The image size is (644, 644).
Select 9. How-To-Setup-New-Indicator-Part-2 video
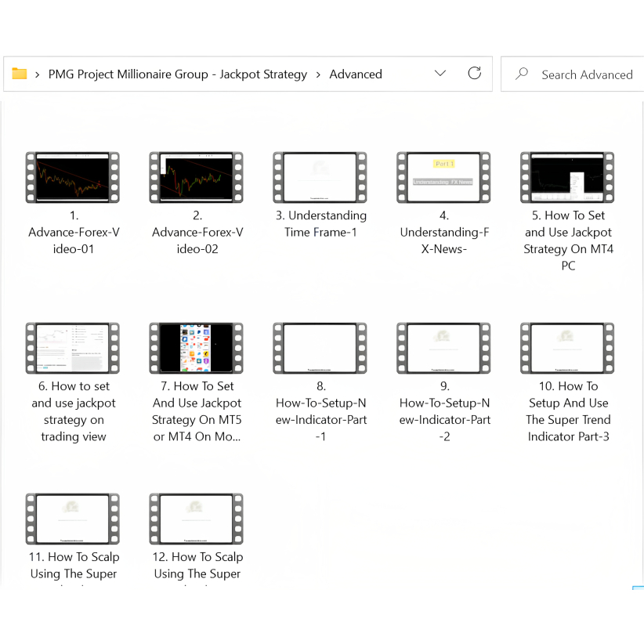pyautogui.click(x=444, y=349)
